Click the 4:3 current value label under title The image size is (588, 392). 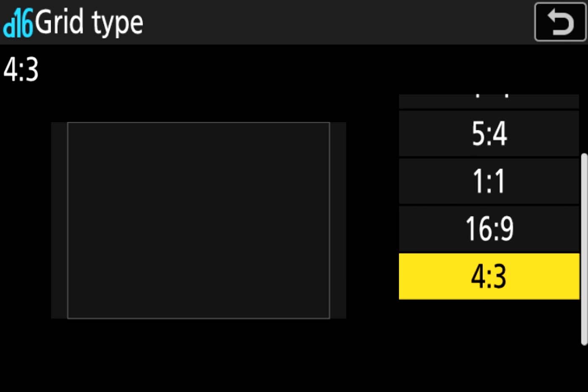tap(21, 70)
